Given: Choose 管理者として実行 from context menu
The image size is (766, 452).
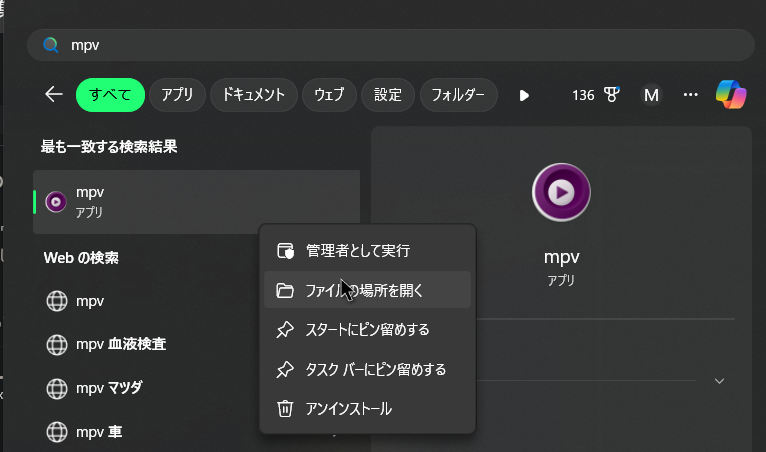Looking at the screenshot, I should point(367,251).
